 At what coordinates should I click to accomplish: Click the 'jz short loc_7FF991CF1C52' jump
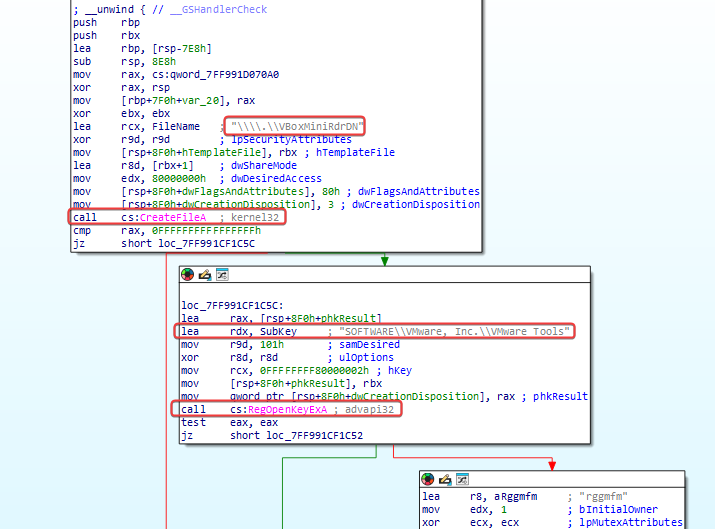click(272, 435)
